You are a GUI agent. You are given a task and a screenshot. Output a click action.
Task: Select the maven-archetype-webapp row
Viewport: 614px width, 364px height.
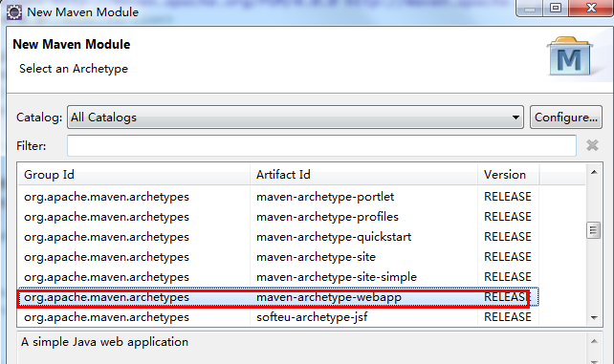(x=278, y=297)
